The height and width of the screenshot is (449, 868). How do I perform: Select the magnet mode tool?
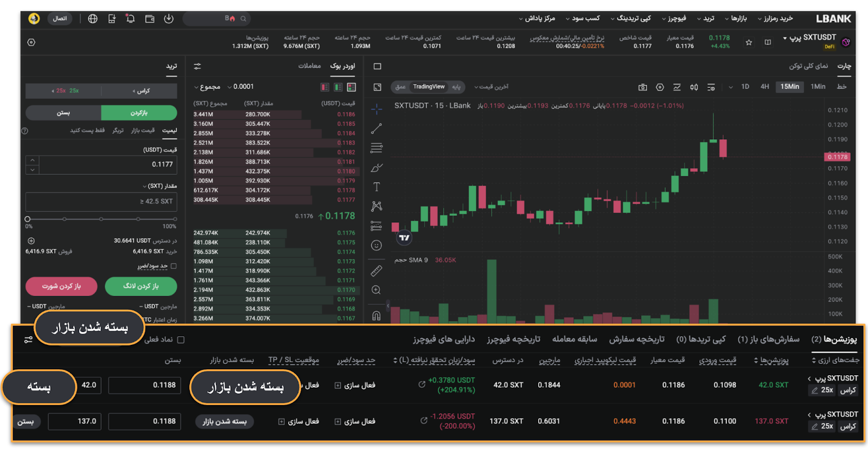tap(376, 316)
